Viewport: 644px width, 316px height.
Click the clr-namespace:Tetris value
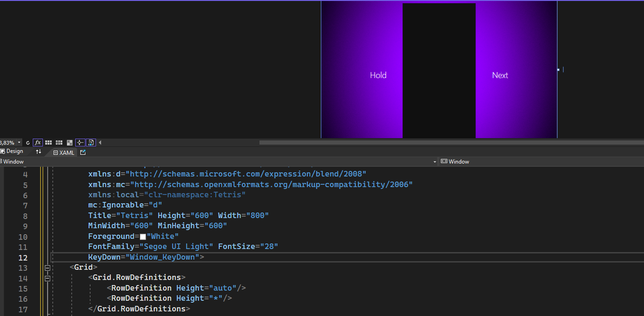[x=195, y=194]
